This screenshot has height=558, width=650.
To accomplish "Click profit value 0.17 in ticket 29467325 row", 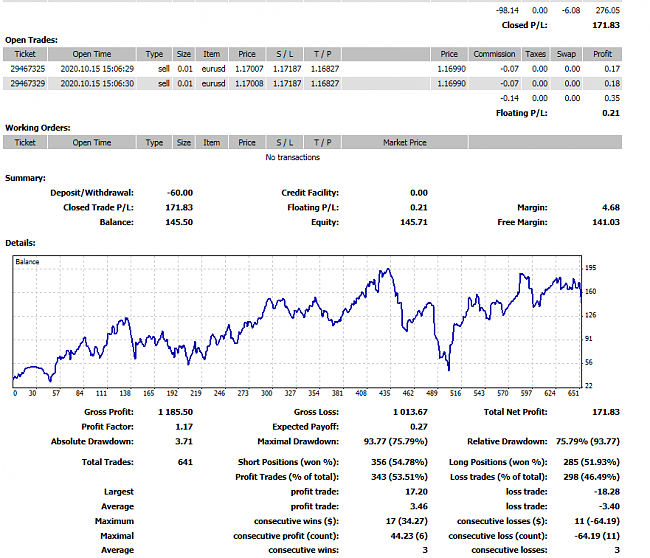I will point(612,69).
